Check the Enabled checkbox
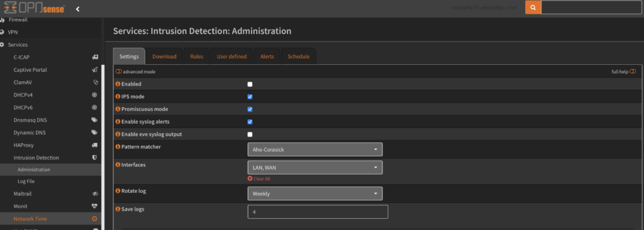644x230 pixels. [250, 84]
